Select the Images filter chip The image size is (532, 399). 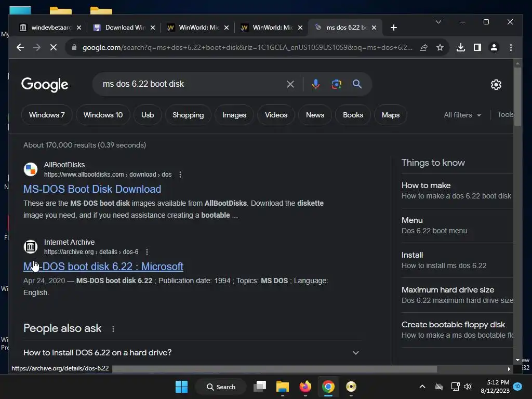pyautogui.click(x=234, y=115)
